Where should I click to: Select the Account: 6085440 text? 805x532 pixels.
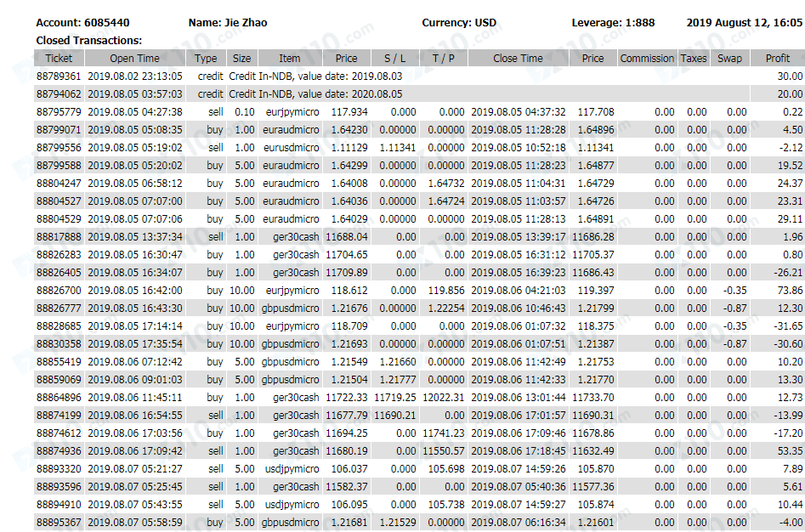point(82,23)
